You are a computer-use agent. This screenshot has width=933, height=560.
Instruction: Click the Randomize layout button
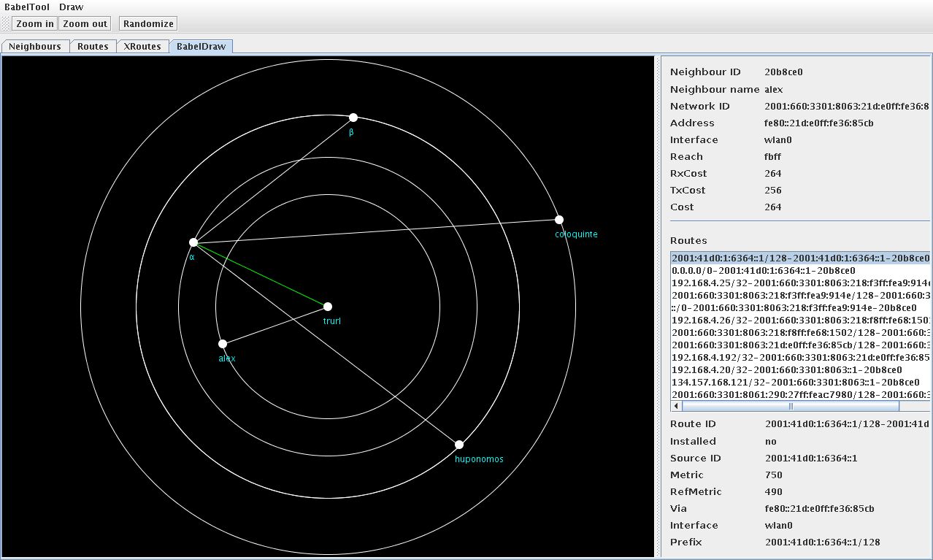pos(148,24)
